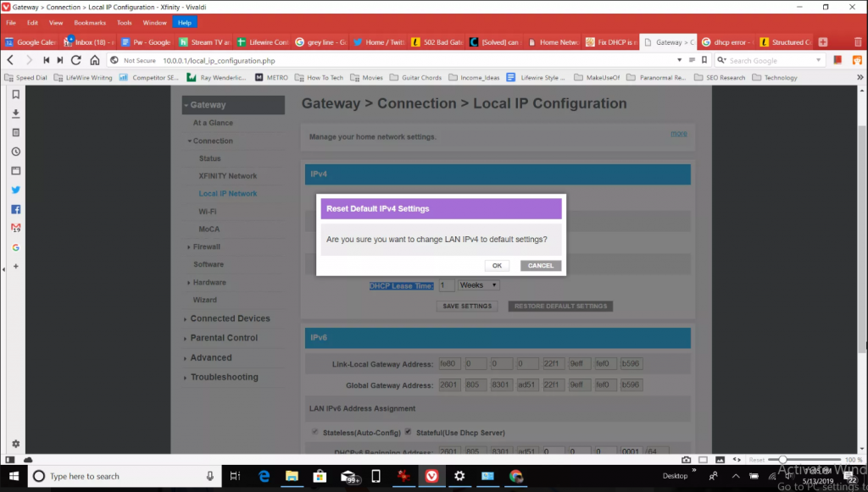Open a new tab with plus button
Viewport: 868px width, 492px height.
pyautogui.click(x=823, y=42)
